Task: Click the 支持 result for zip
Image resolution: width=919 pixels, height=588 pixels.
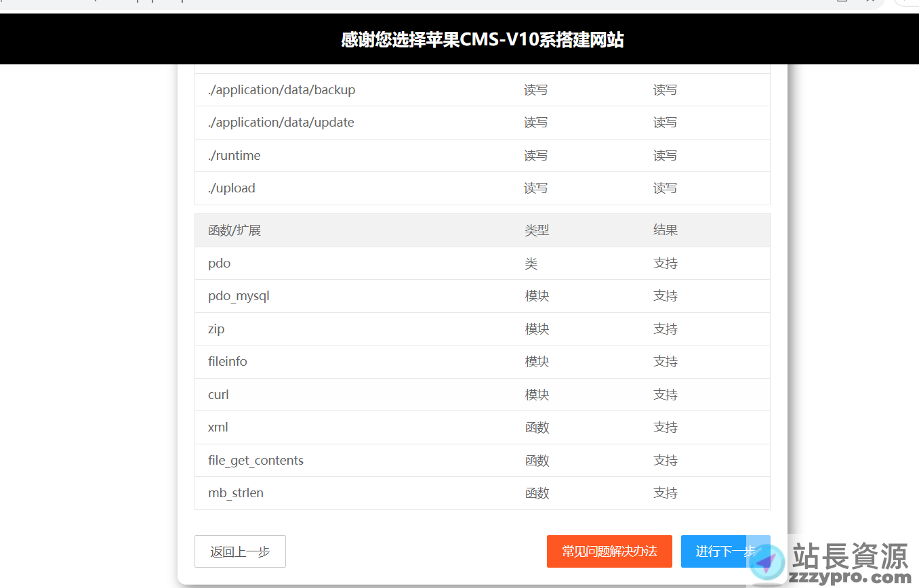Action: pos(666,329)
